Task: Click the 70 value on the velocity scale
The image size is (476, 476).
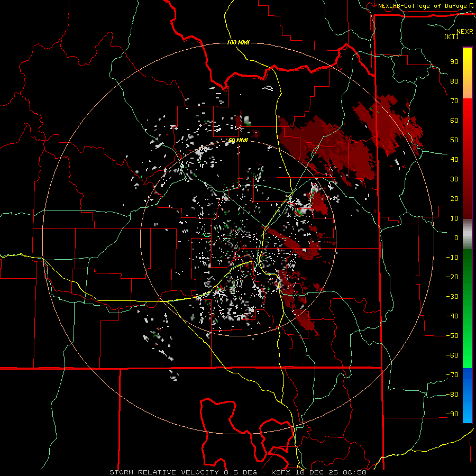Action: pyautogui.click(x=454, y=101)
